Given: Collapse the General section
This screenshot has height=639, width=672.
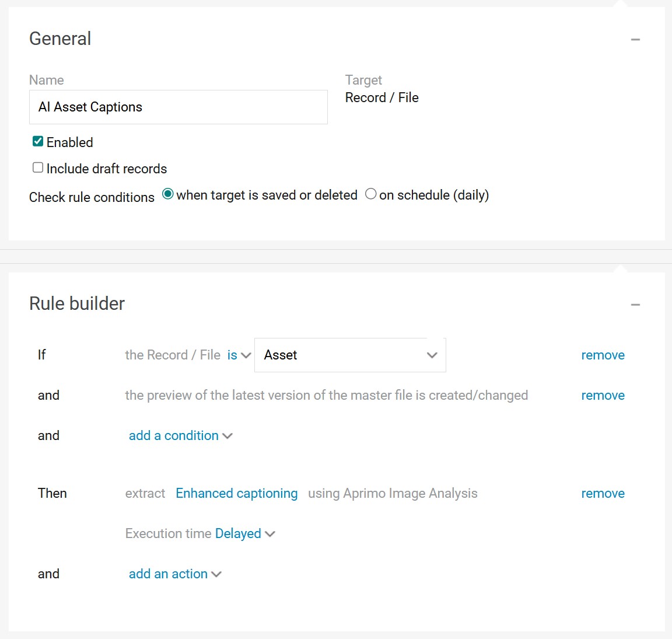Looking at the screenshot, I should click(635, 40).
